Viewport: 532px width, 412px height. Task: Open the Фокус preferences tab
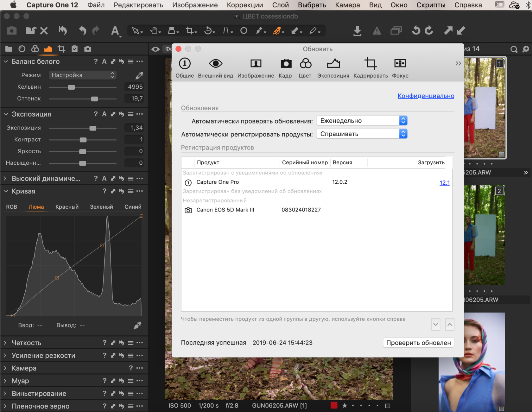pyautogui.click(x=400, y=68)
